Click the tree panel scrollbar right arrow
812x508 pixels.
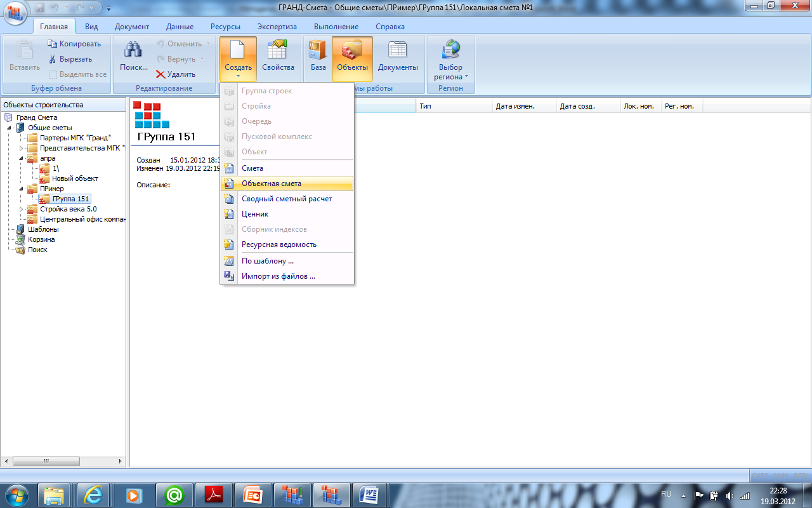click(x=120, y=462)
